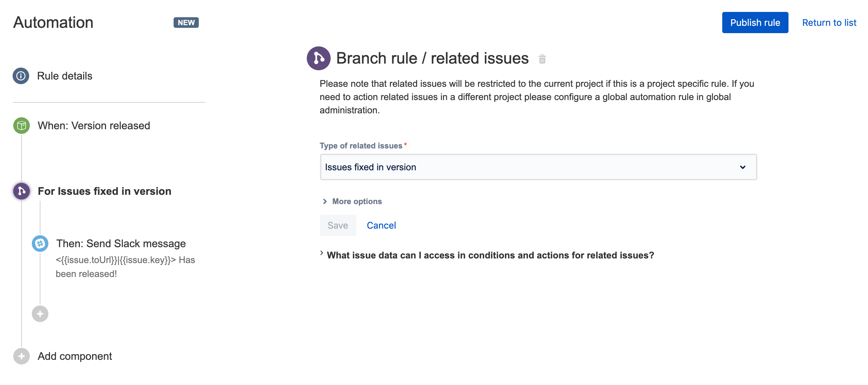The width and height of the screenshot is (868, 385).
Task: Click the Slack message action icon
Action: coord(40,244)
